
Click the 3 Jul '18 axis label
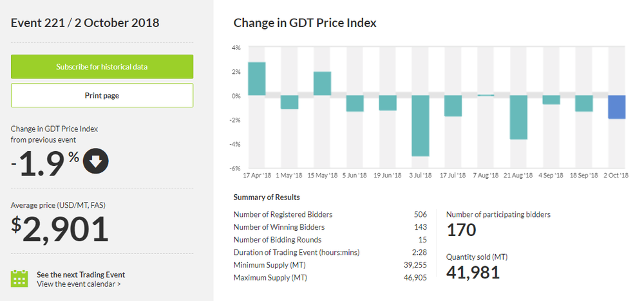click(421, 175)
